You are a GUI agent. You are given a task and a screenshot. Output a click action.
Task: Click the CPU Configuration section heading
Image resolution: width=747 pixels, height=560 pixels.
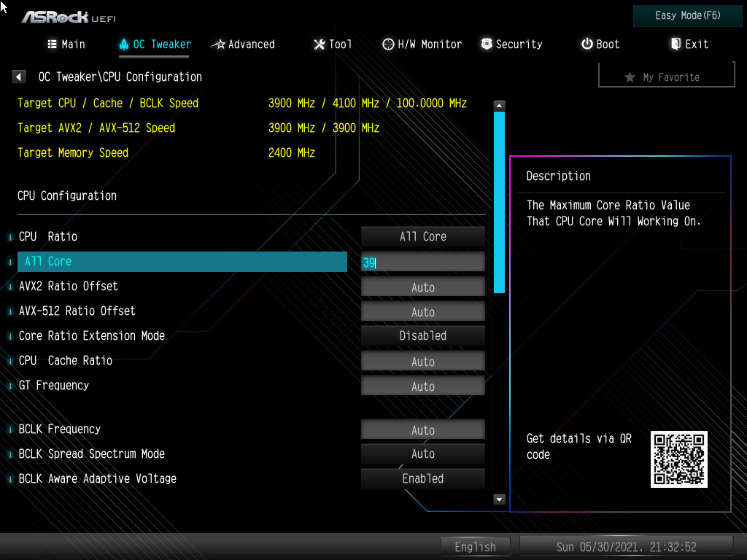coord(67,195)
